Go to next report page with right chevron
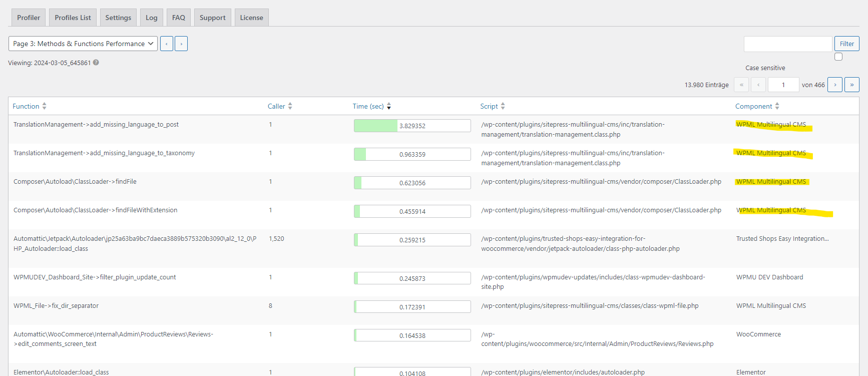The image size is (868, 376). coord(181,44)
